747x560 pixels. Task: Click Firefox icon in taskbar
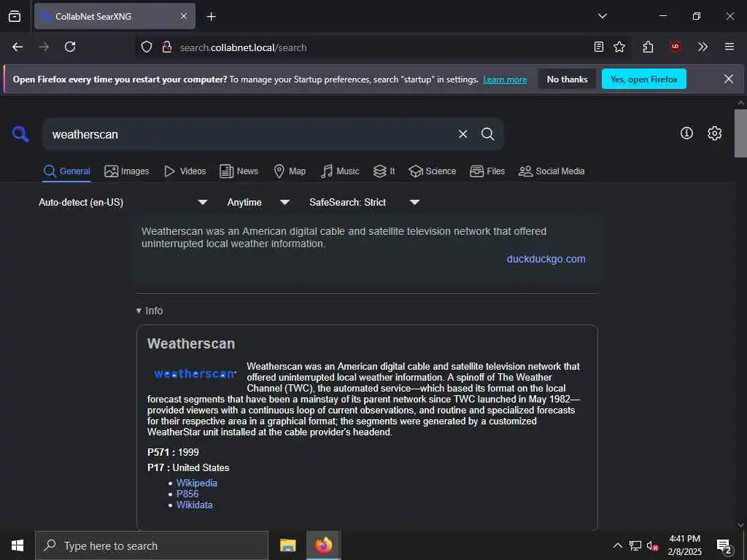(x=323, y=545)
